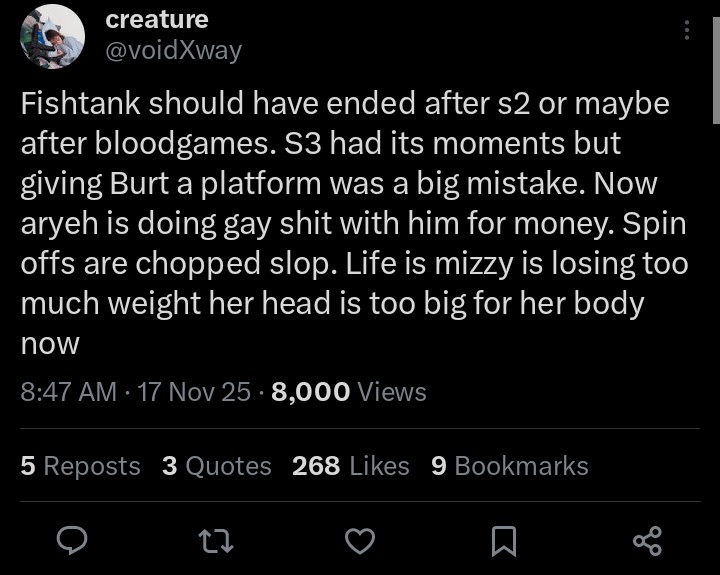Image resolution: width=720 pixels, height=575 pixels.
Task: View the 8,000 Views analytics
Action: pos(348,392)
